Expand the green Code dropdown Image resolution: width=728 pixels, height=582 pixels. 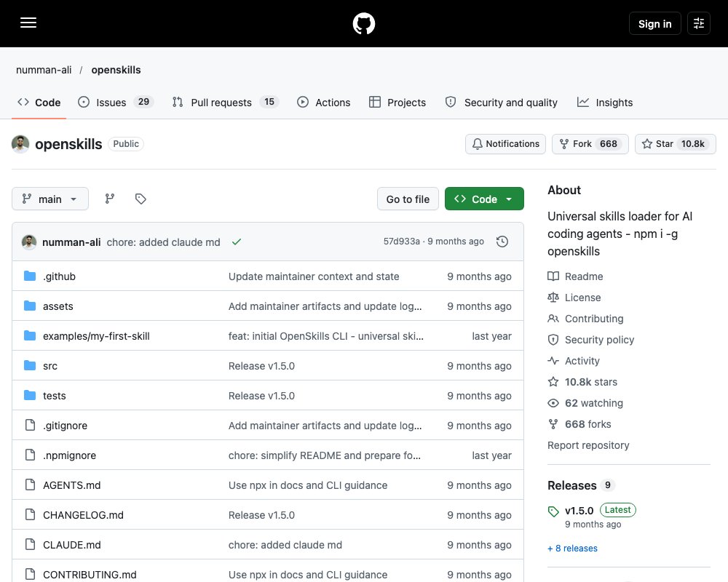[484, 199]
